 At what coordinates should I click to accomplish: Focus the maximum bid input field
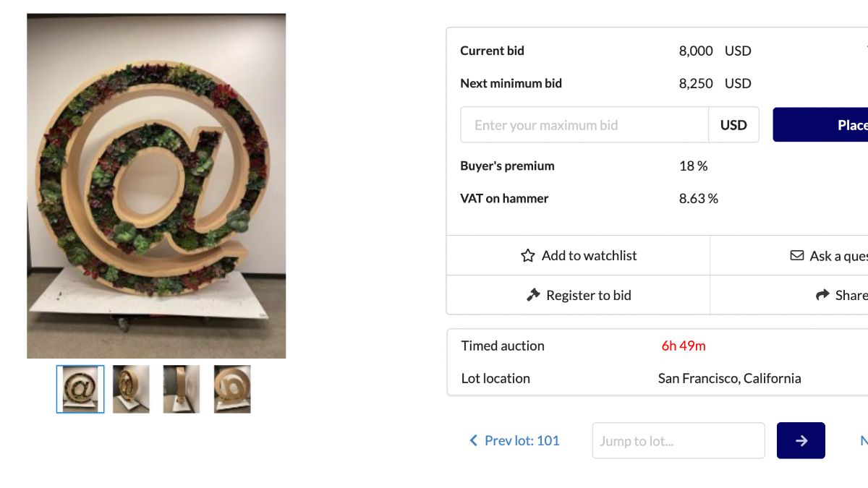[584, 125]
